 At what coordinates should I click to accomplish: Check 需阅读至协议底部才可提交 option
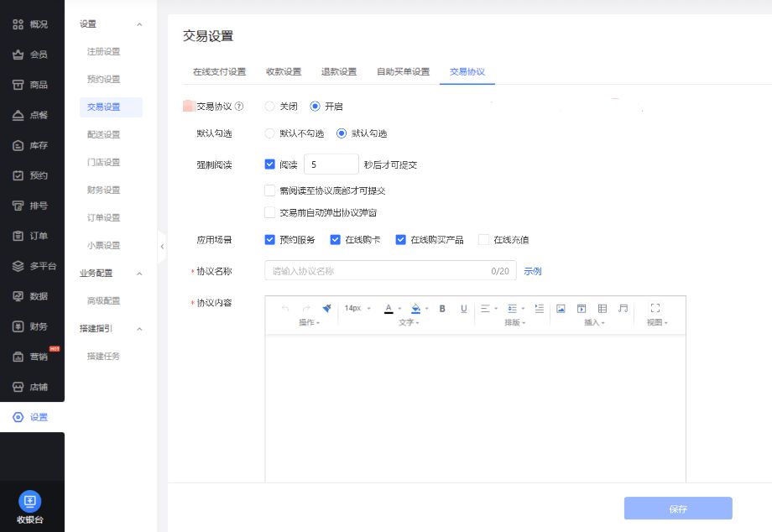[269, 190]
